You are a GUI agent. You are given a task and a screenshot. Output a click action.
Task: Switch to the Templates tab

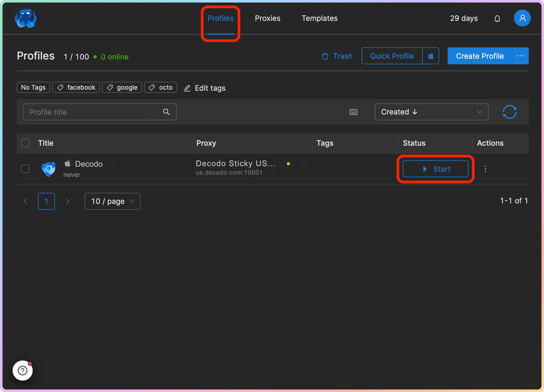319,18
